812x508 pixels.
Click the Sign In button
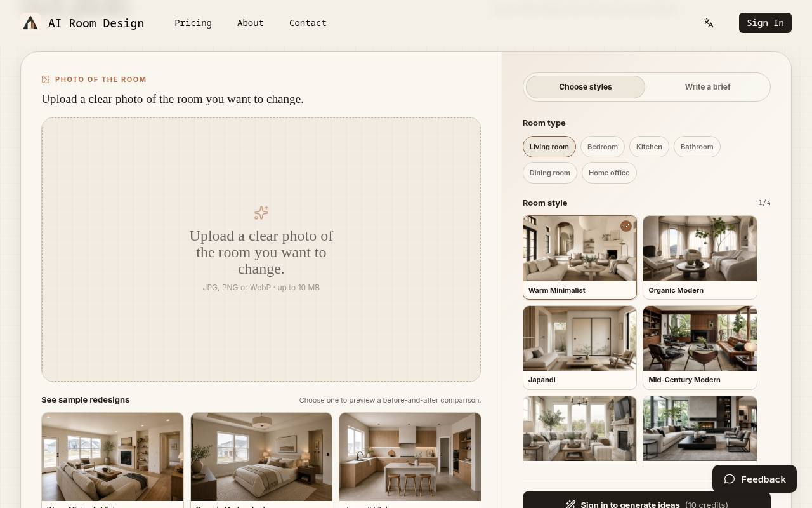click(765, 23)
